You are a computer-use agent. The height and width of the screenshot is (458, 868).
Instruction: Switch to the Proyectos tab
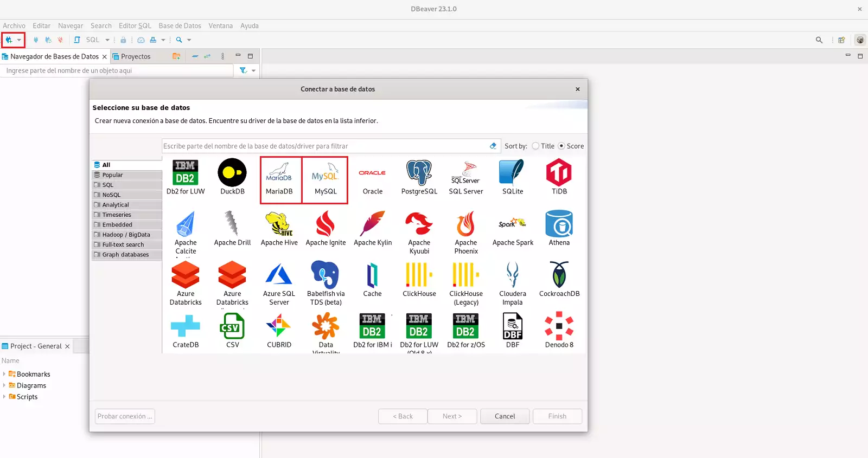click(135, 56)
